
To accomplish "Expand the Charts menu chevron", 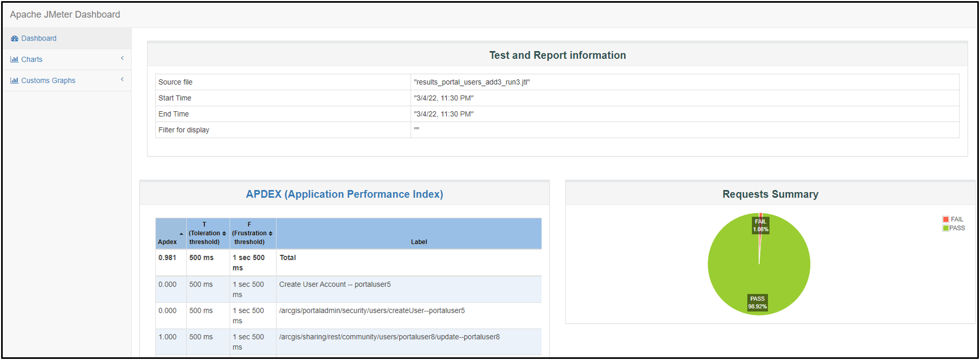I will pos(122,58).
